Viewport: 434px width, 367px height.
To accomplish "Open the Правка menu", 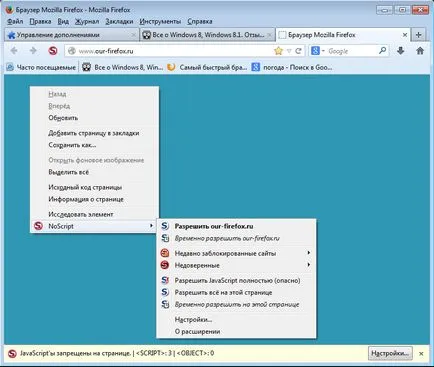I will click(40, 22).
